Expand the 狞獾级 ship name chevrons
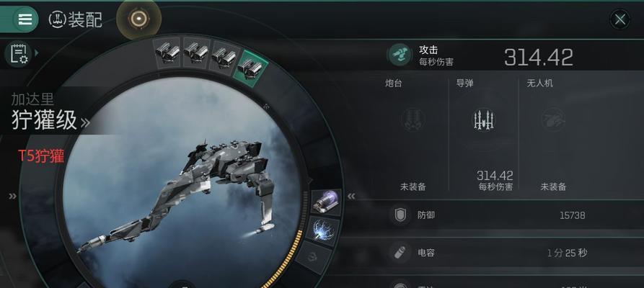This screenshot has height=288, width=644. pos(85,122)
